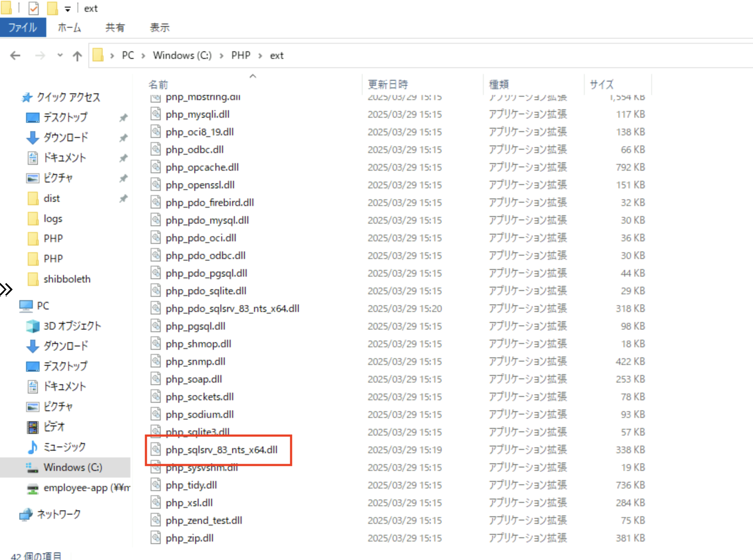Screen dimensions: 753x560
Task: Click PHP in the address breadcrumb
Action: pos(241,55)
